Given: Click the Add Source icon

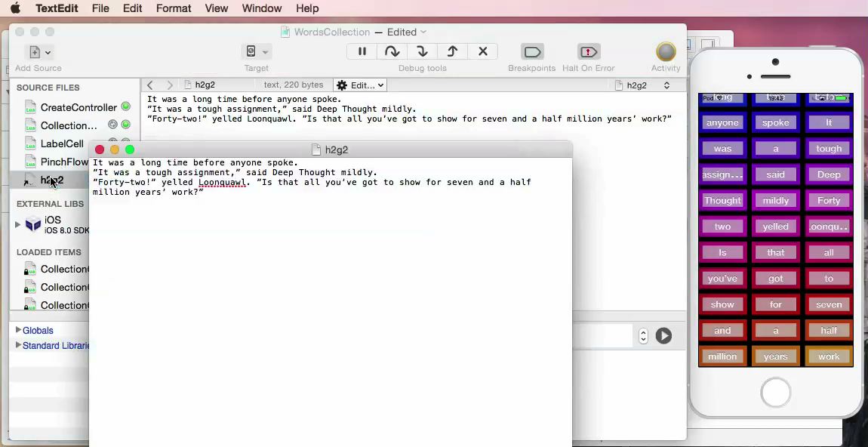Looking at the screenshot, I should (38, 52).
